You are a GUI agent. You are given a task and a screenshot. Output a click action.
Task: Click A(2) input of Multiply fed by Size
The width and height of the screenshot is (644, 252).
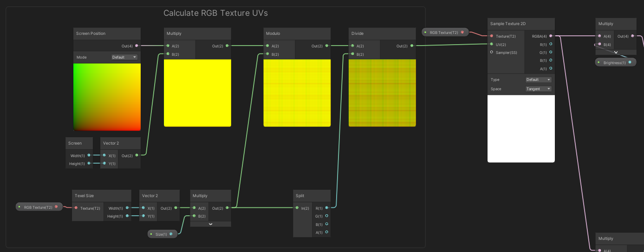[194, 208]
